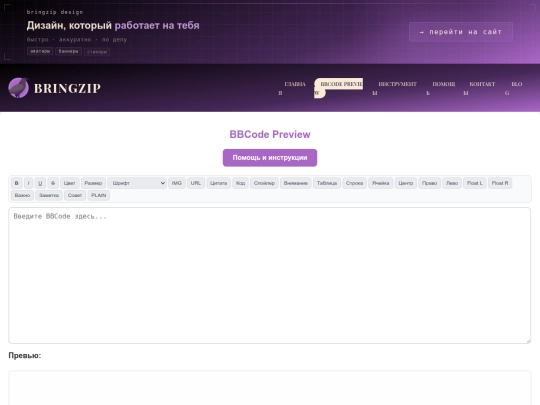Click the PLAIN toolbar button
Viewport: 540px width, 405px height.
[98, 195]
